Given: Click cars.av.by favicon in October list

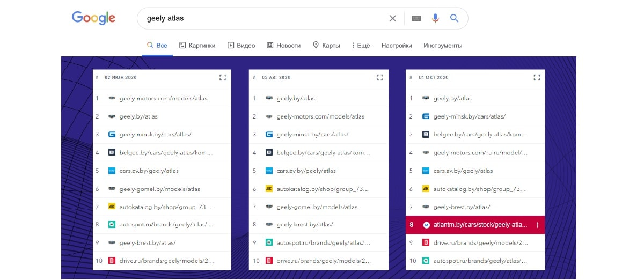Looking at the screenshot, I should [x=426, y=171].
